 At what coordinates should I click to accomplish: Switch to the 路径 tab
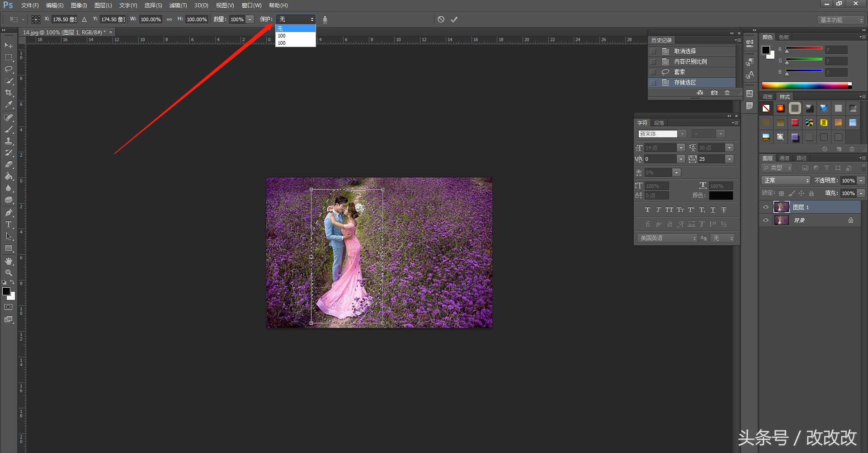[802, 158]
